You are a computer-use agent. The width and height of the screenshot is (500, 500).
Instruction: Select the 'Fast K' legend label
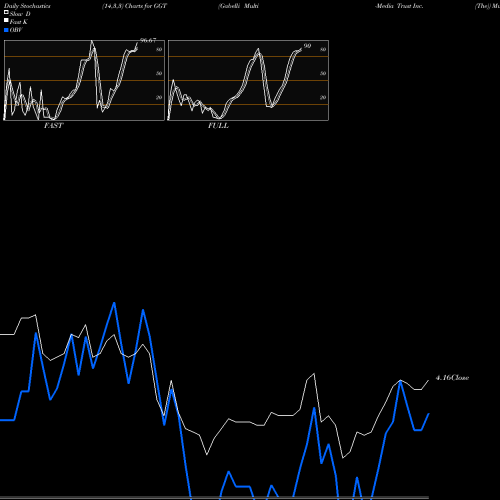click(19, 22)
